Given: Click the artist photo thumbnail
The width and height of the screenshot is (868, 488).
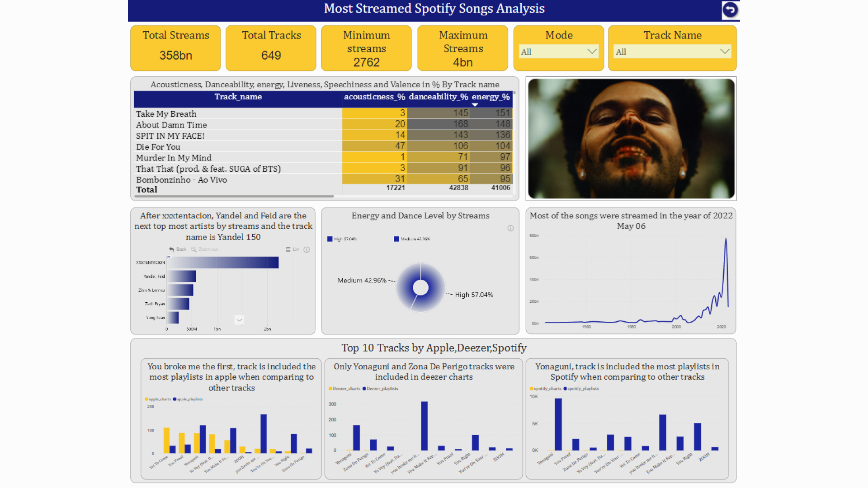Looking at the screenshot, I should [x=631, y=139].
